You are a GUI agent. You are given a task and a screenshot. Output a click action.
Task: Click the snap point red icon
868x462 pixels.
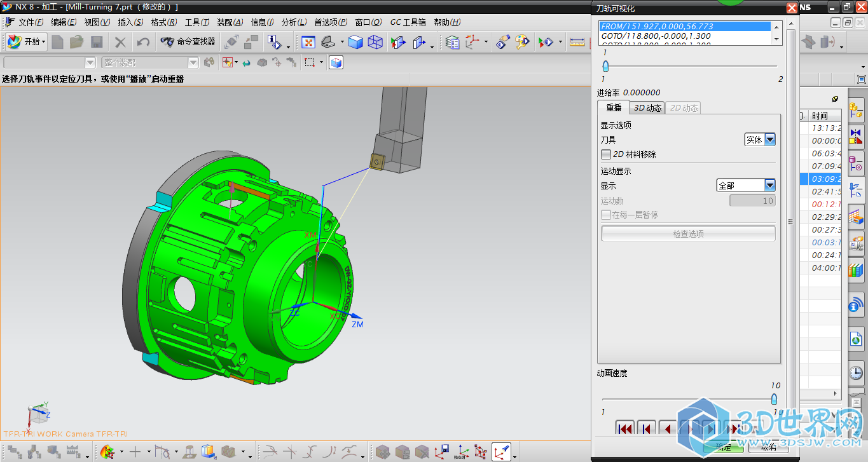coord(227,63)
